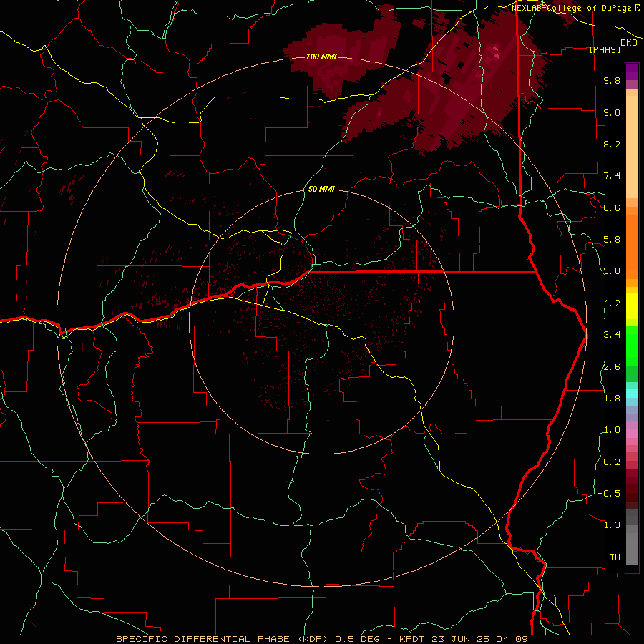
Task: Click the KPDT 23 JUN 25 04:09 timestamp
Action: point(464,639)
